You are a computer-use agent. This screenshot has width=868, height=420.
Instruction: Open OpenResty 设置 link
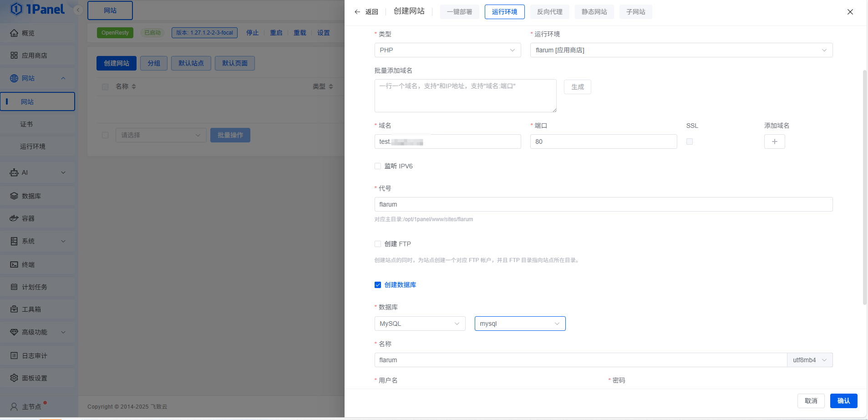pos(324,33)
